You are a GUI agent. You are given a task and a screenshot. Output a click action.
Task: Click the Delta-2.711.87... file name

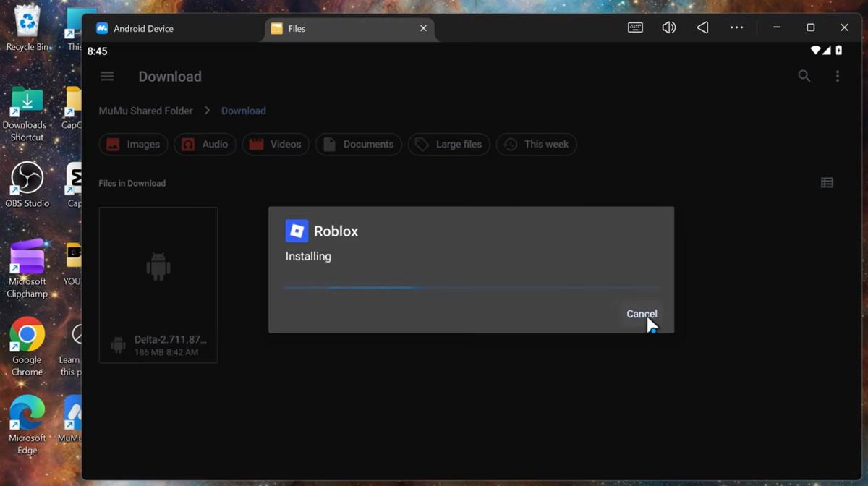click(171, 339)
